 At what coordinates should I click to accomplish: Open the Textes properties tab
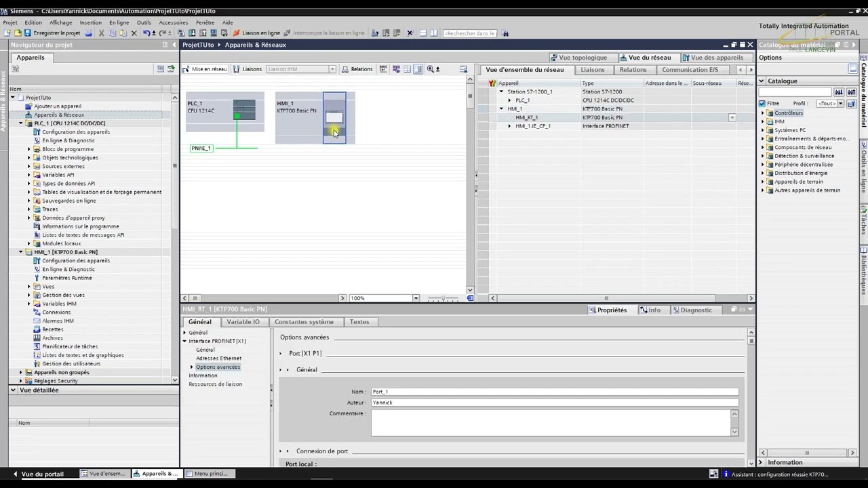359,322
